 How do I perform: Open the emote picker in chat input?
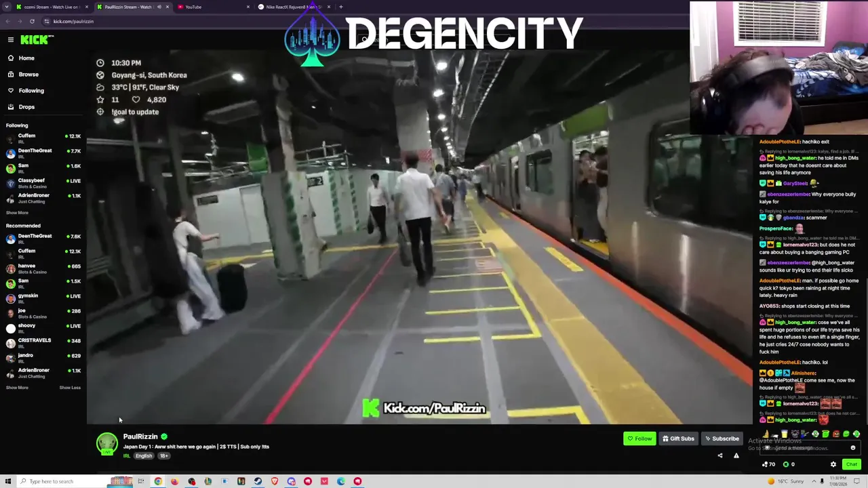click(853, 447)
